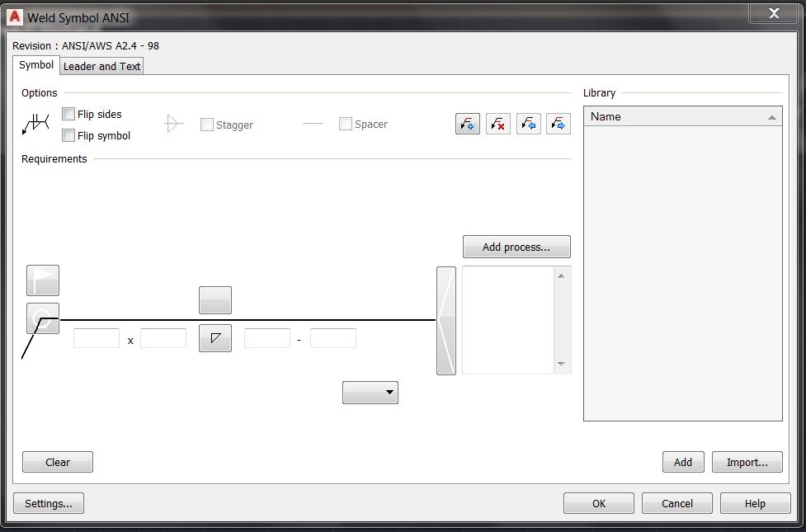
Task: Open the fillet weld type selector
Action: tap(215, 338)
